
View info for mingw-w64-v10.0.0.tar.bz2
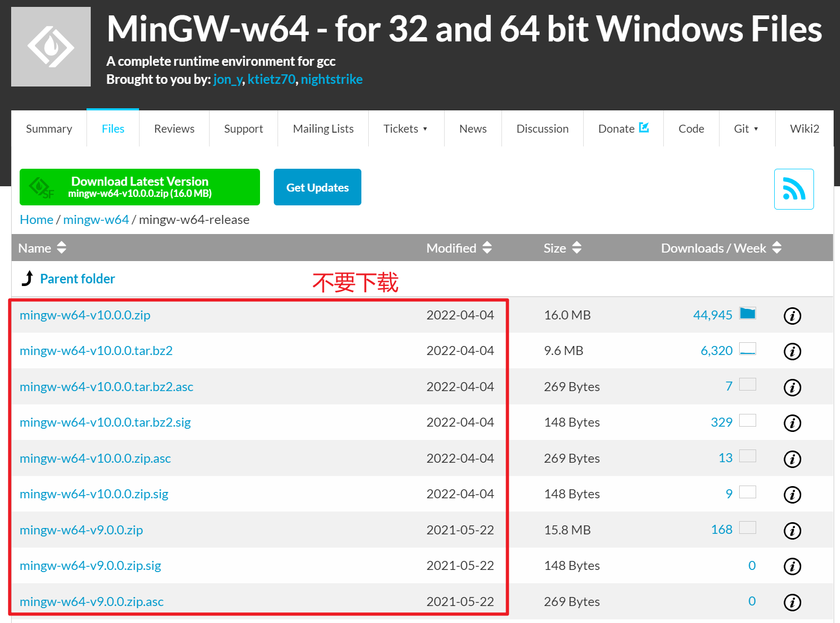[792, 351]
